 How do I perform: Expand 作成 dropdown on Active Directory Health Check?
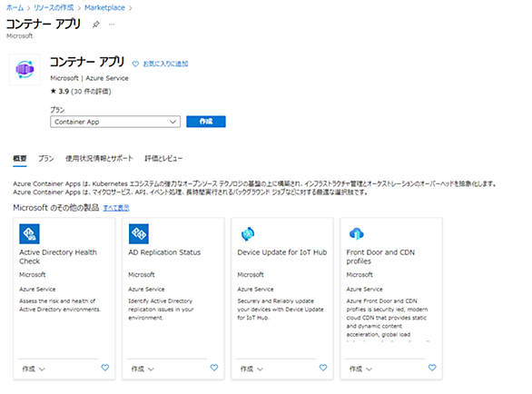pos(34,369)
